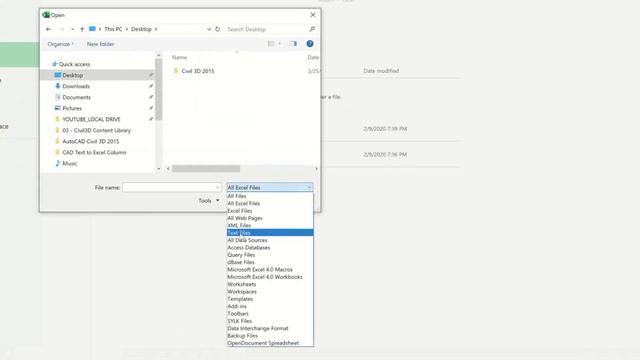Click the search magnifier icon

point(312,29)
